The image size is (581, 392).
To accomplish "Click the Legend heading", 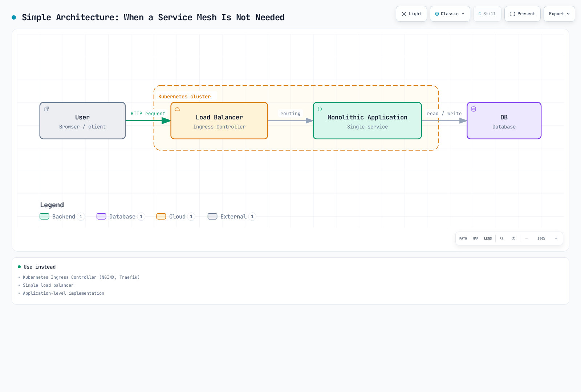I will pyautogui.click(x=52, y=205).
